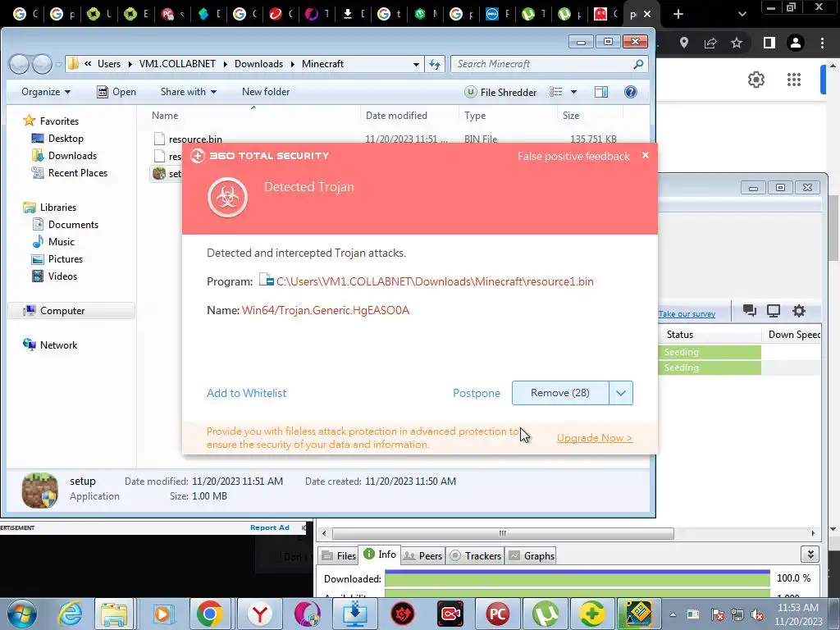
Task: Click the Postpone link
Action: point(477,393)
